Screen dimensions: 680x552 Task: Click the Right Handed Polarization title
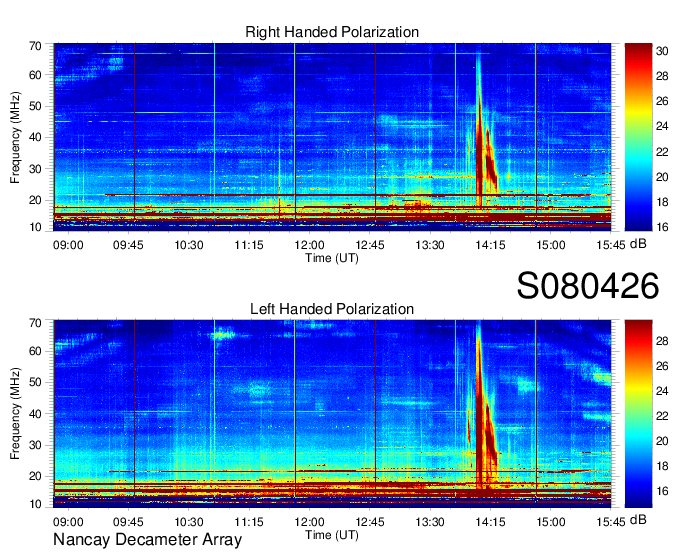pos(332,32)
